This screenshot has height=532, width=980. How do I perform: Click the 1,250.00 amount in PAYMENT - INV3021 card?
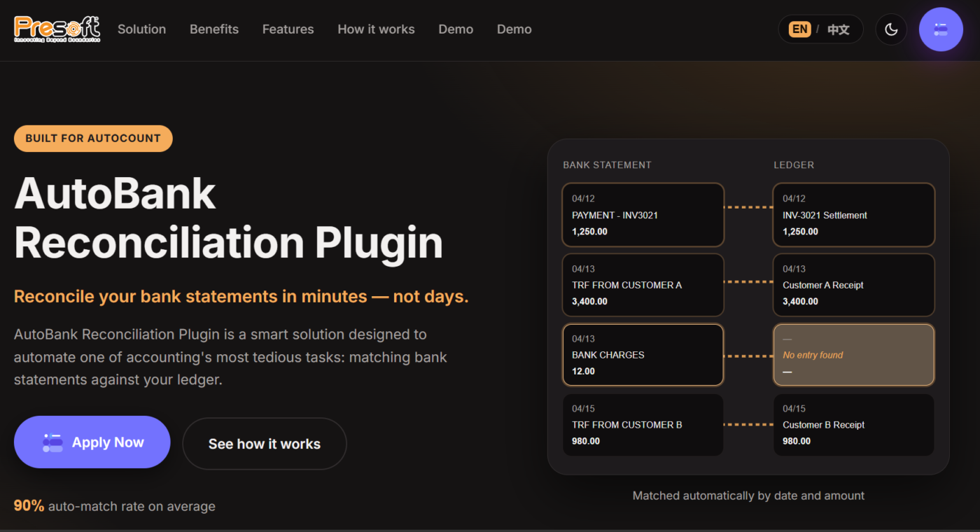point(589,232)
